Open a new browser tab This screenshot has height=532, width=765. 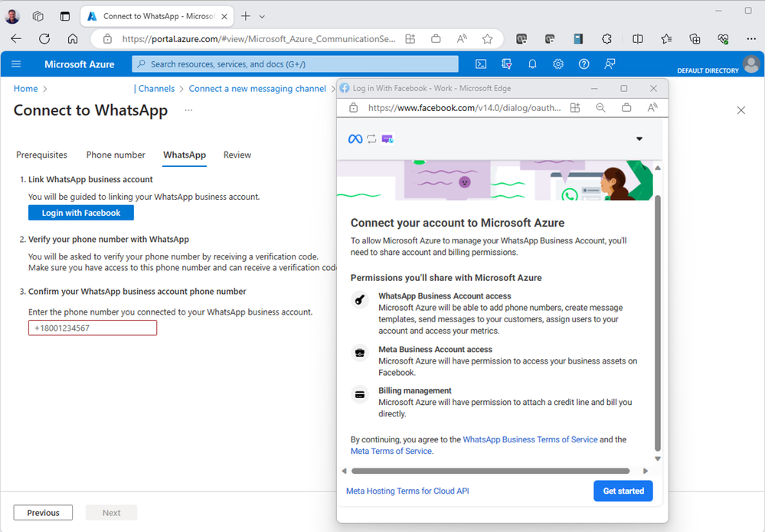(x=246, y=16)
